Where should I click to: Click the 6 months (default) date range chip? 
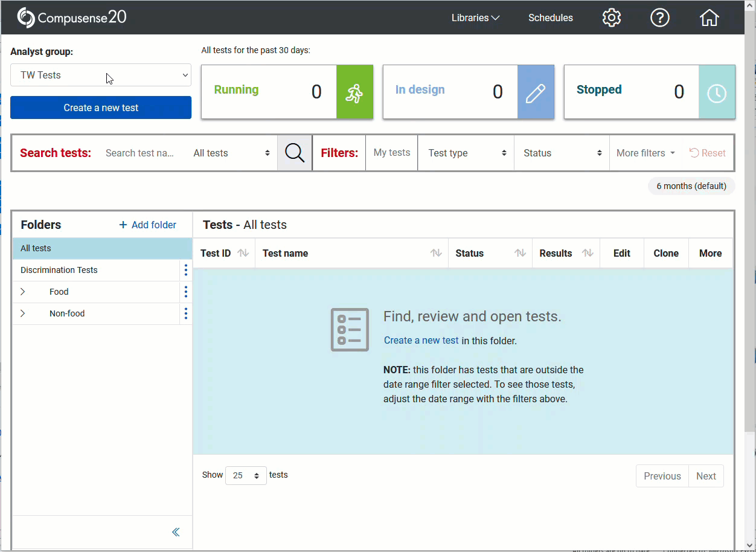coord(691,186)
